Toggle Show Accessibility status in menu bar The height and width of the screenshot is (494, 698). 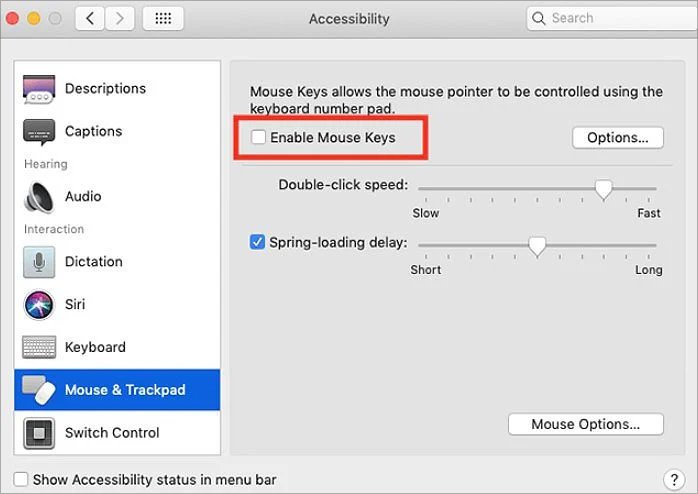coord(21,480)
